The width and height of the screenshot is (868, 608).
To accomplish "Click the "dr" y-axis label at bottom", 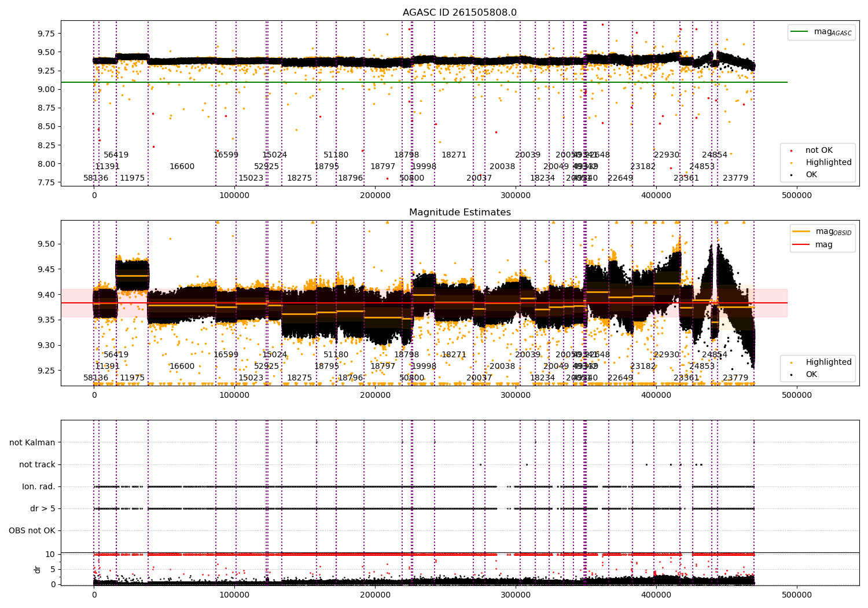I will tap(38, 569).
